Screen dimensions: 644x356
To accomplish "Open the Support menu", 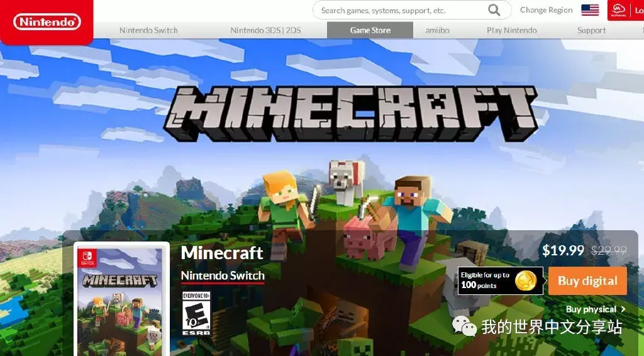I will click(x=591, y=30).
